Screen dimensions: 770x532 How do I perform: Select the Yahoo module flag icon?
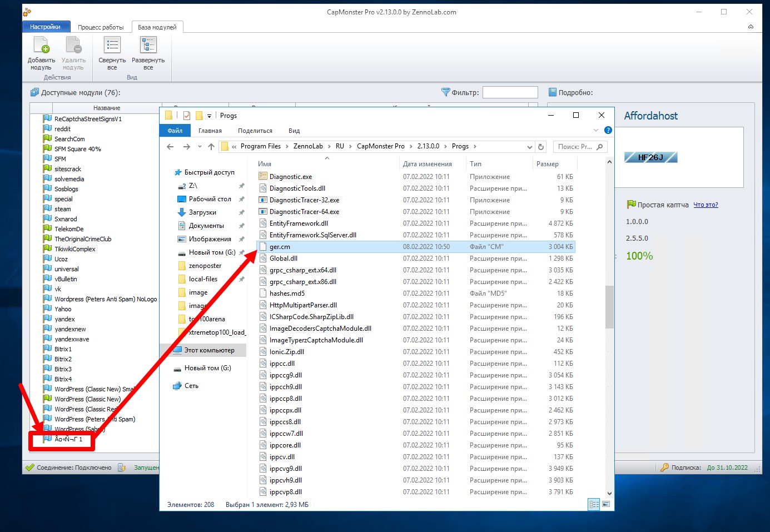[x=47, y=309]
